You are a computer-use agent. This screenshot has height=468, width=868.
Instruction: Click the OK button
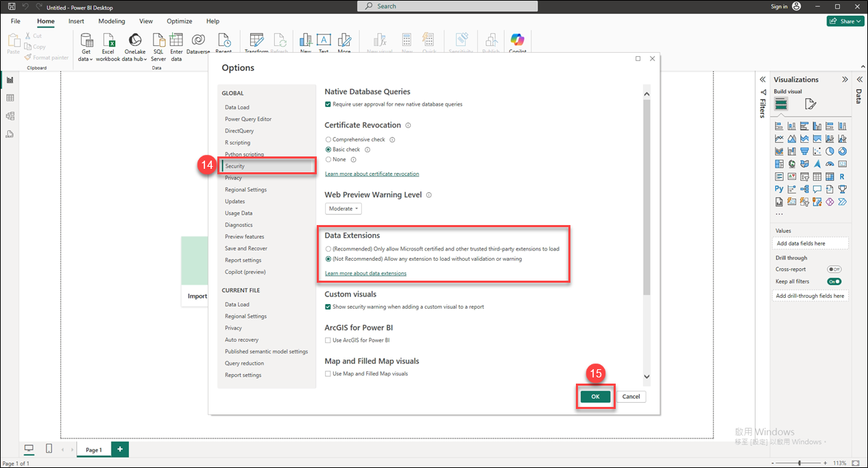coord(595,397)
